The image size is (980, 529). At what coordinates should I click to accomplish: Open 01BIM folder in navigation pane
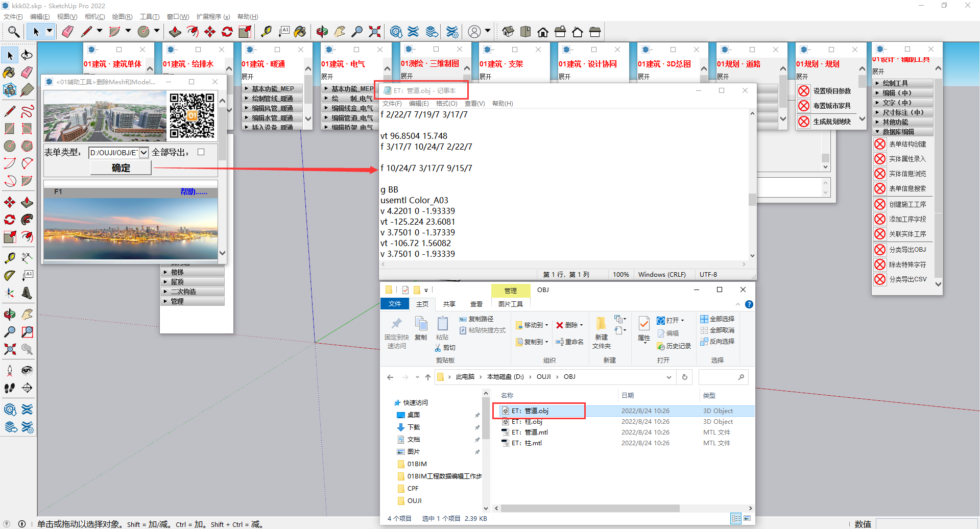click(x=417, y=464)
